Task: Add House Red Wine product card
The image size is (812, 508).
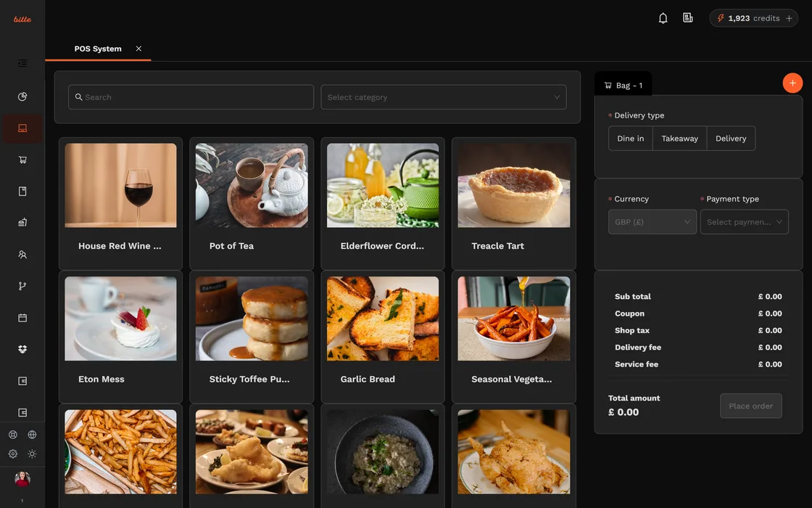Action: [120, 203]
